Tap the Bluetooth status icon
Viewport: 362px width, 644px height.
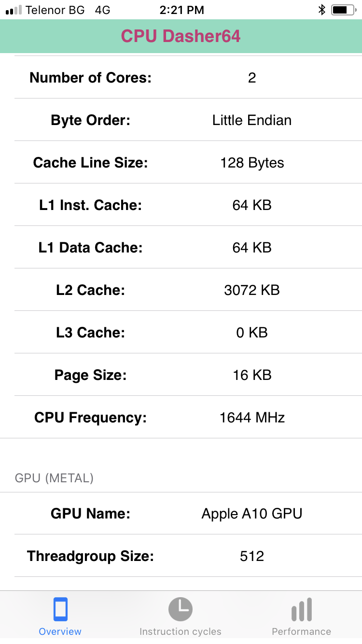322,10
